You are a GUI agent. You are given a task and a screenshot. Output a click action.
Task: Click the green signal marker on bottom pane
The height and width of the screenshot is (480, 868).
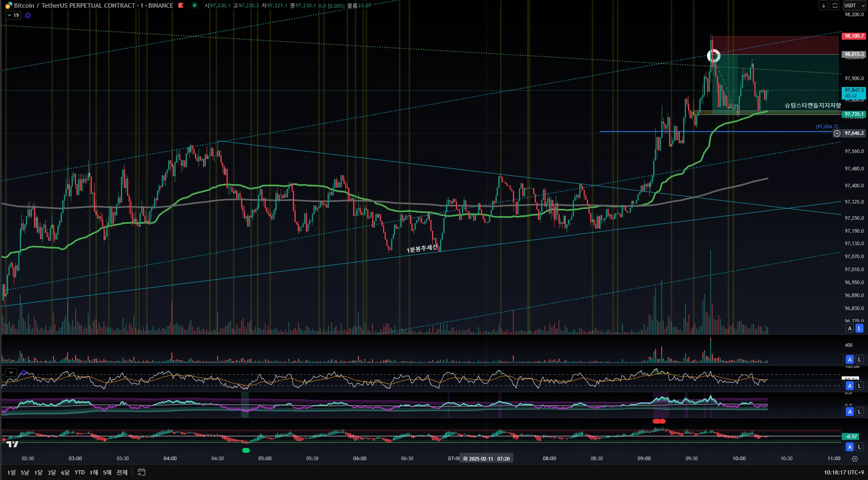(x=246, y=450)
